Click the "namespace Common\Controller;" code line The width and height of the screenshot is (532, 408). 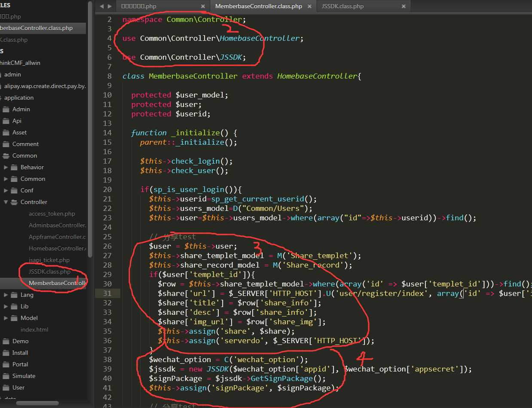tap(184, 19)
